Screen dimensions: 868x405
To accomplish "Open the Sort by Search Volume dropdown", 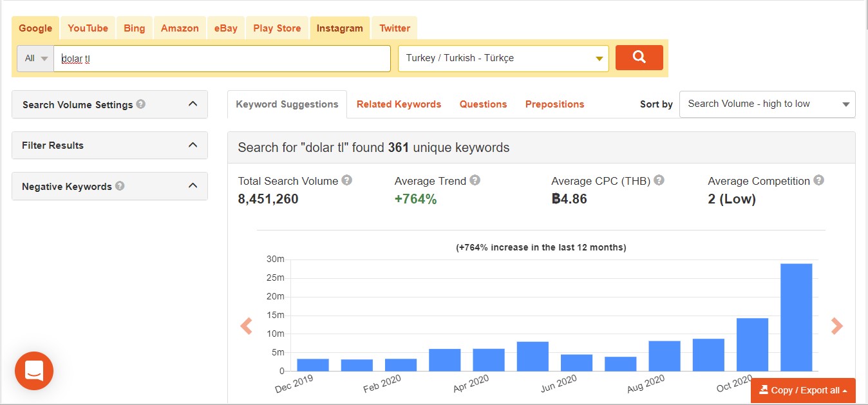I will 768,104.
